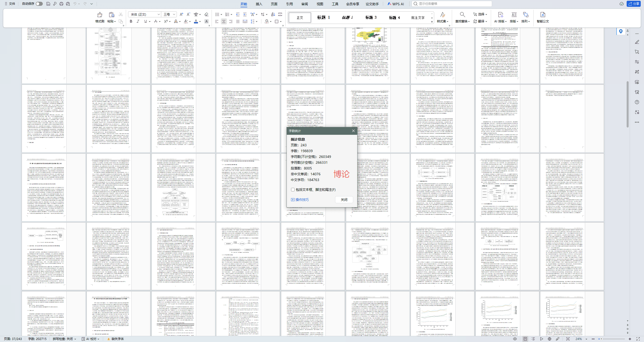Viewport: 644px width, 342px height.
Task: Open the 论文助手 tab
Action: tap(372, 4)
